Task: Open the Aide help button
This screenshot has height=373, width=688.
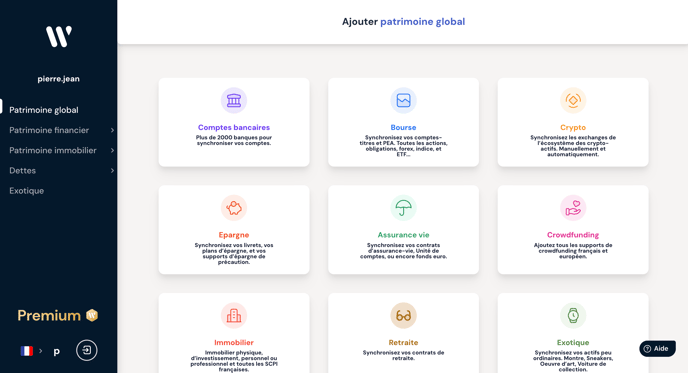Action: coord(657,349)
